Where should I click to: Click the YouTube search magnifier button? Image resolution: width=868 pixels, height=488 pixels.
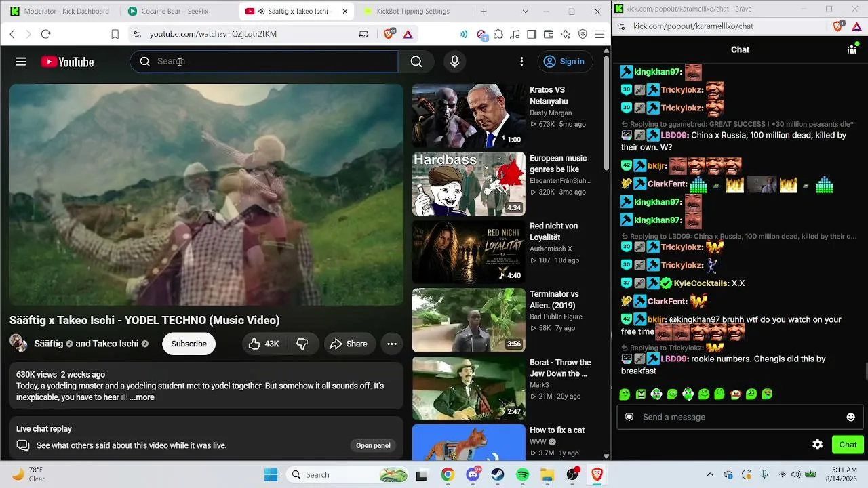(x=416, y=62)
